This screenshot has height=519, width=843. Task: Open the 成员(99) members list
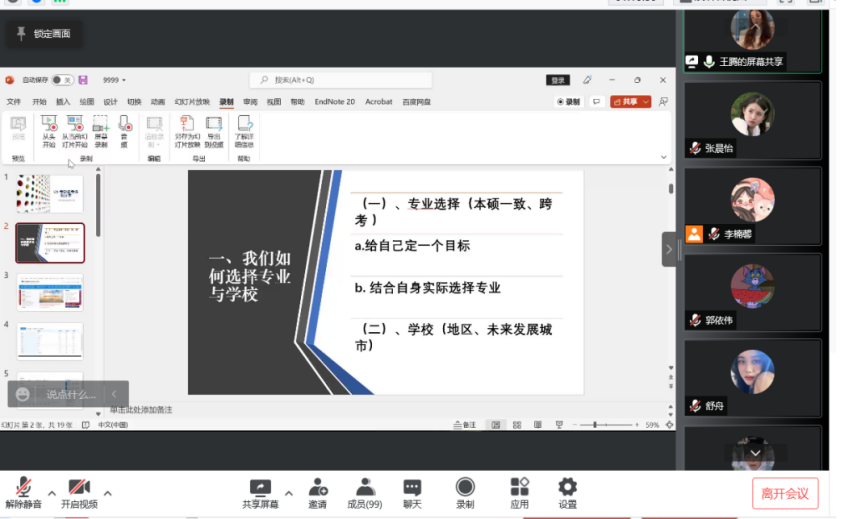(x=365, y=489)
